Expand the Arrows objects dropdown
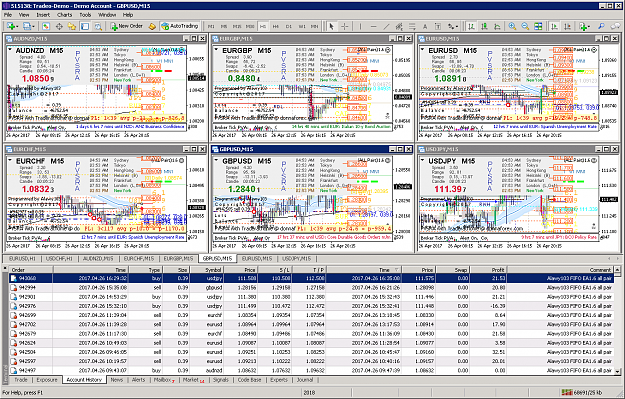 point(457,27)
